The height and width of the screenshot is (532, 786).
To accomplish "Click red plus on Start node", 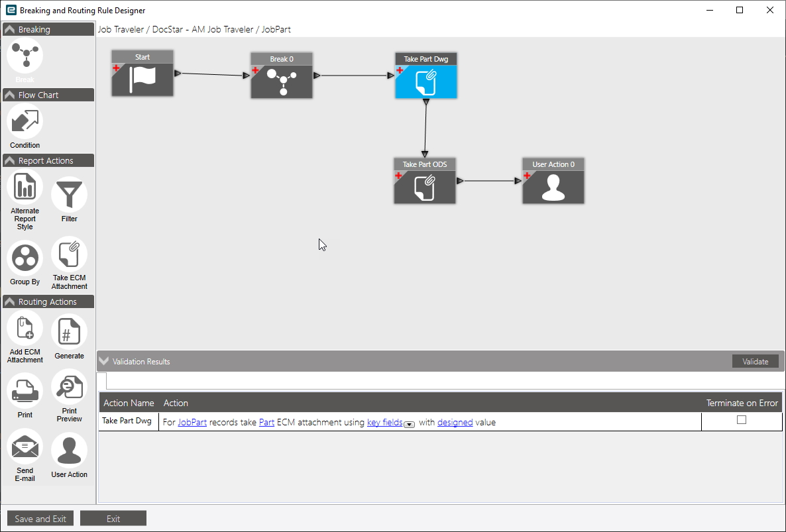I will [x=116, y=68].
